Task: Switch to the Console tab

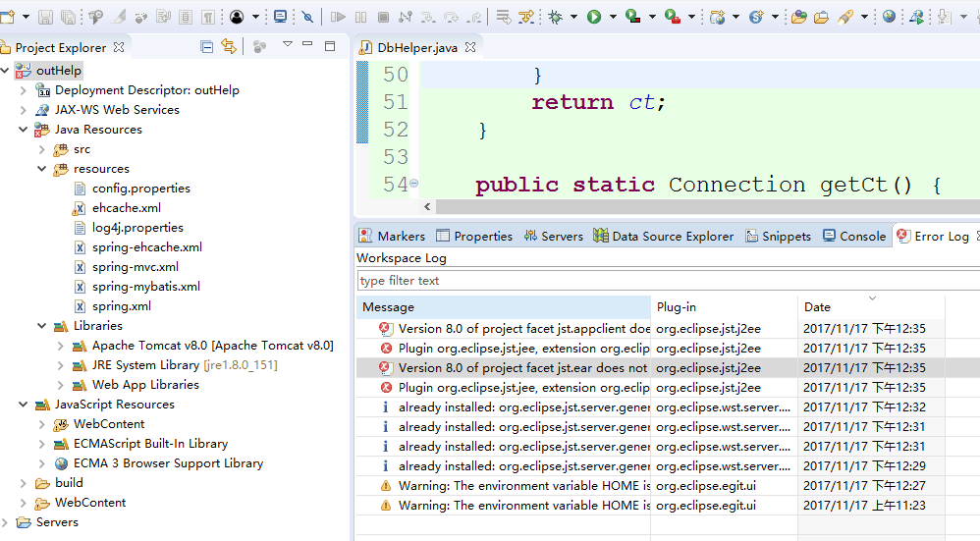Action: (854, 237)
